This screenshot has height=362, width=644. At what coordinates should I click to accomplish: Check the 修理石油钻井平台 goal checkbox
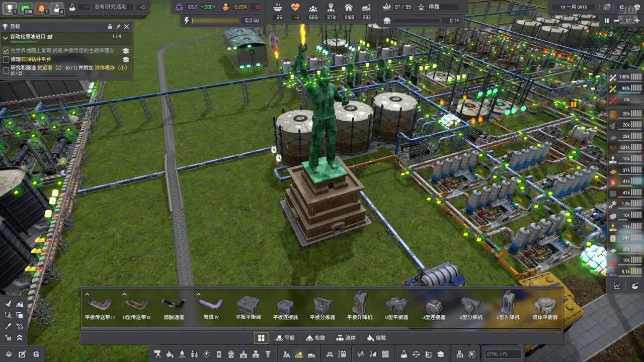tap(6, 59)
